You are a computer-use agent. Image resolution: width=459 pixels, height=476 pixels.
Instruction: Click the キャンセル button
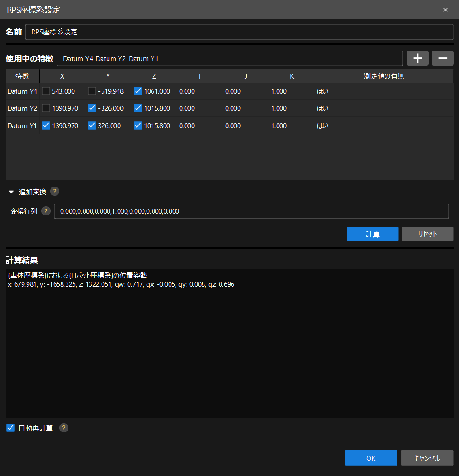point(427,458)
